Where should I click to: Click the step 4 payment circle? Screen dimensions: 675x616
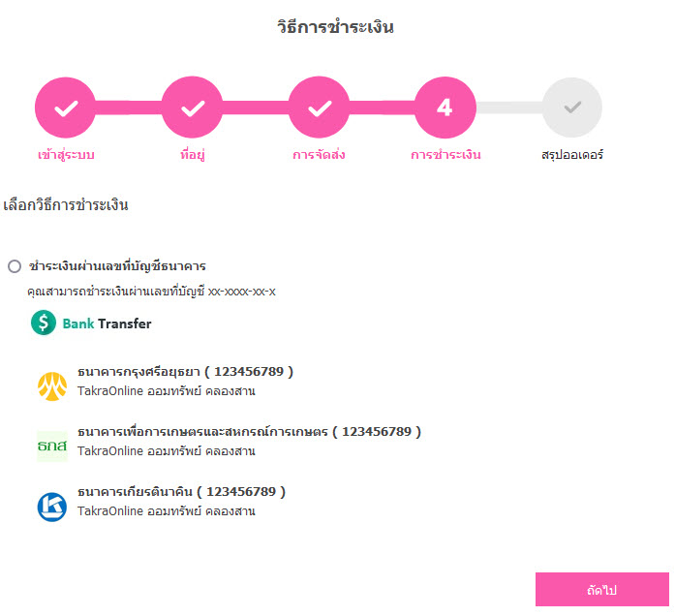445,108
